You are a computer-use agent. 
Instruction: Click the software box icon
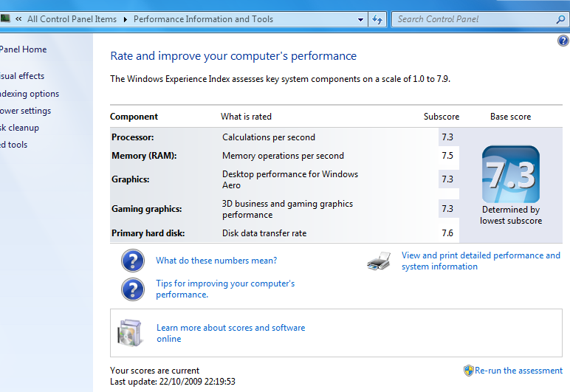[x=129, y=333]
